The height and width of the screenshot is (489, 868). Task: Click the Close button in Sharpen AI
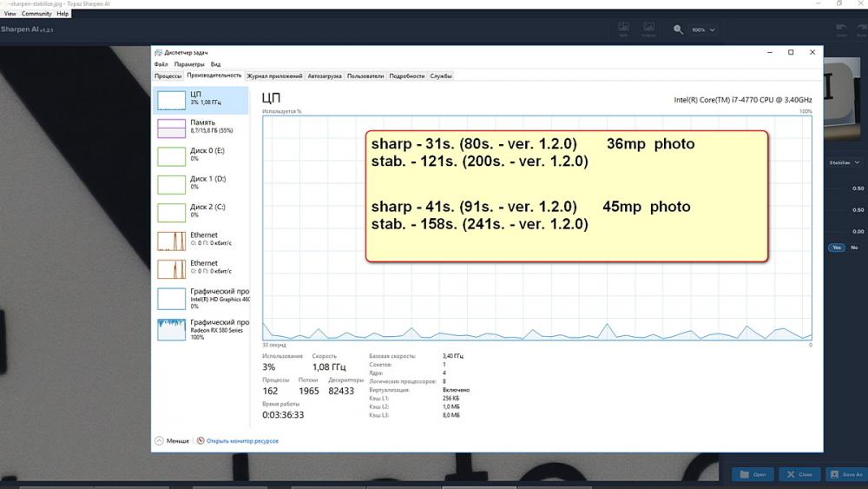(x=800, y=474)
